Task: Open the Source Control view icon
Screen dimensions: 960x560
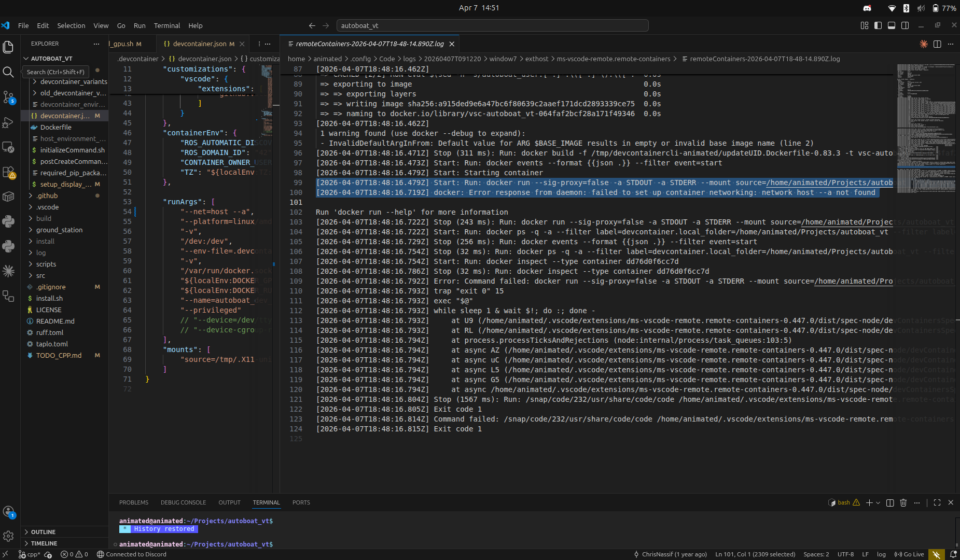Action: (8, 97)
